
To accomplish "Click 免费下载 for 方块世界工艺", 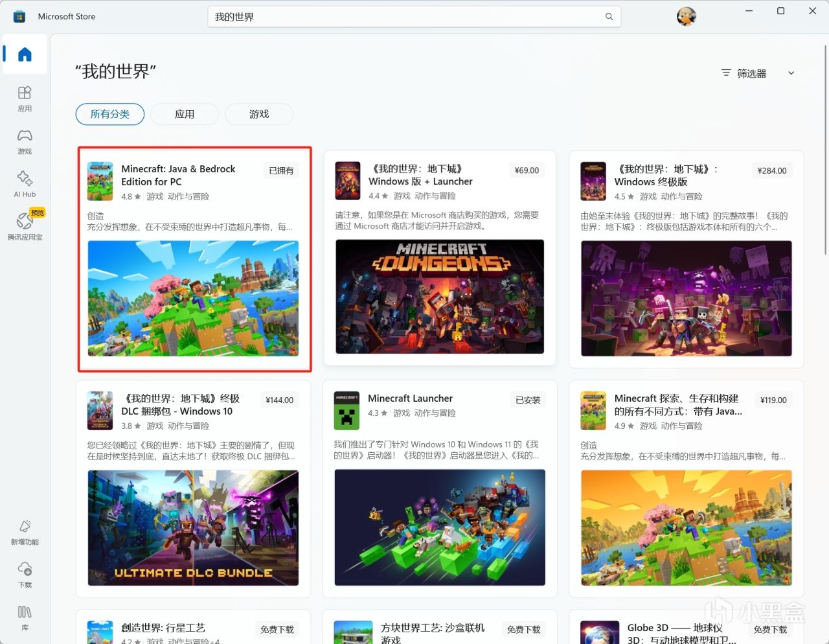I will point(523,629).
